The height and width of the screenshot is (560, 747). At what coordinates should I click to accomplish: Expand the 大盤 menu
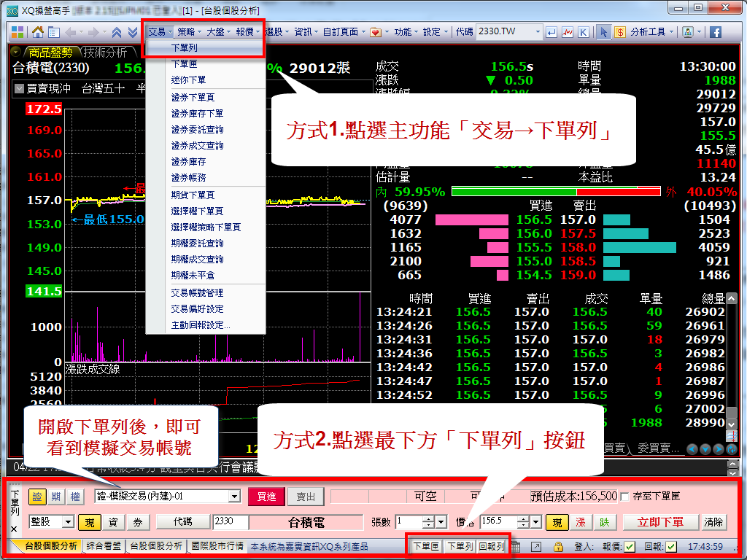coord(218,32)
